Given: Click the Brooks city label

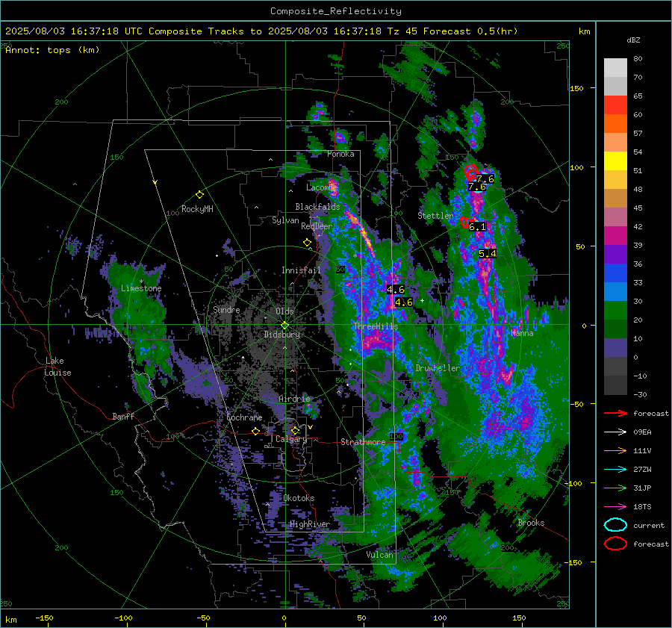Looking at the screenshot, I should pos(531,523).
